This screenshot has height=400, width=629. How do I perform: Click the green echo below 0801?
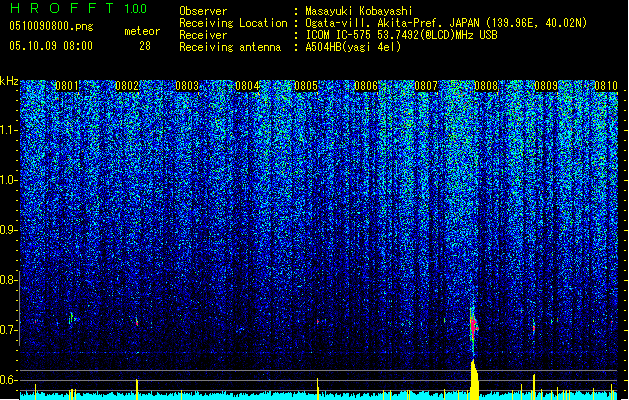pos(72,318)
